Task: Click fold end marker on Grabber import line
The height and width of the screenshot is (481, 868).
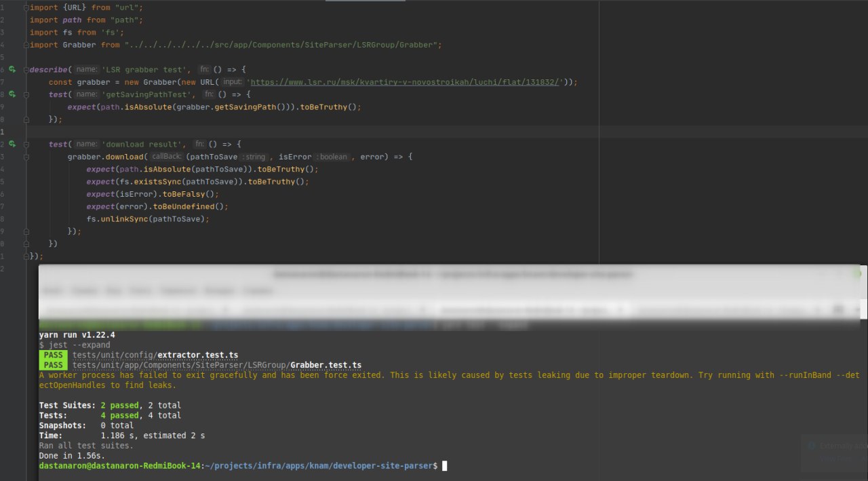Action: [x=26, y=45]
